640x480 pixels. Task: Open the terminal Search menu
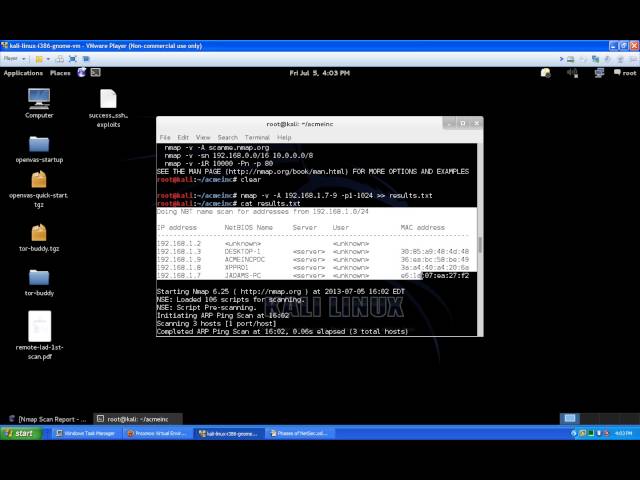227,137
